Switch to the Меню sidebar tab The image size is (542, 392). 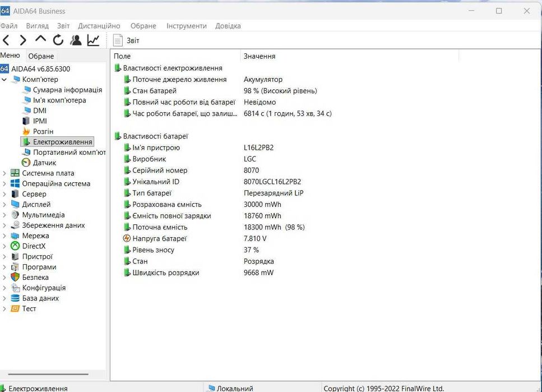(11, 56)
